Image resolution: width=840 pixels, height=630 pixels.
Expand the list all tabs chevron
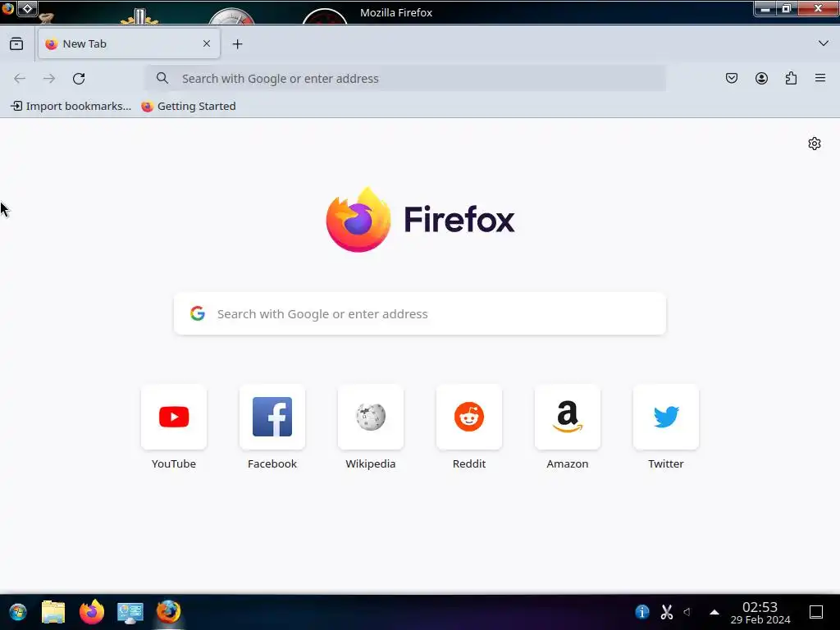coord(824,43)
